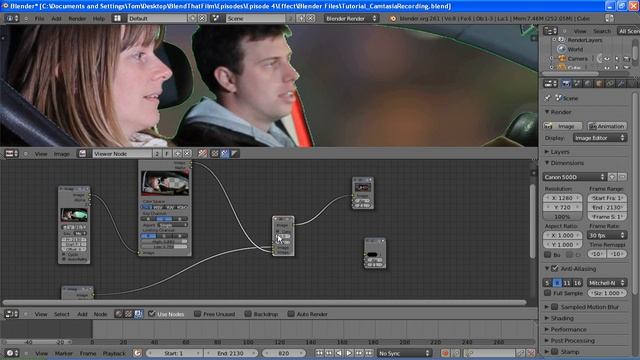
Task: Open the node editor Select menu
Action: [62, 314]
